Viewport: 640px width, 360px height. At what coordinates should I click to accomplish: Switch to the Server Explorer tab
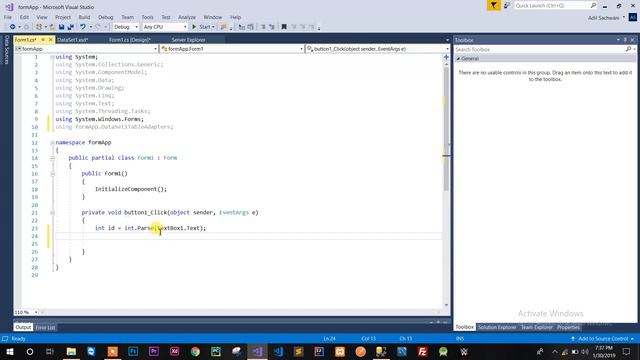[x=189, y=40]
